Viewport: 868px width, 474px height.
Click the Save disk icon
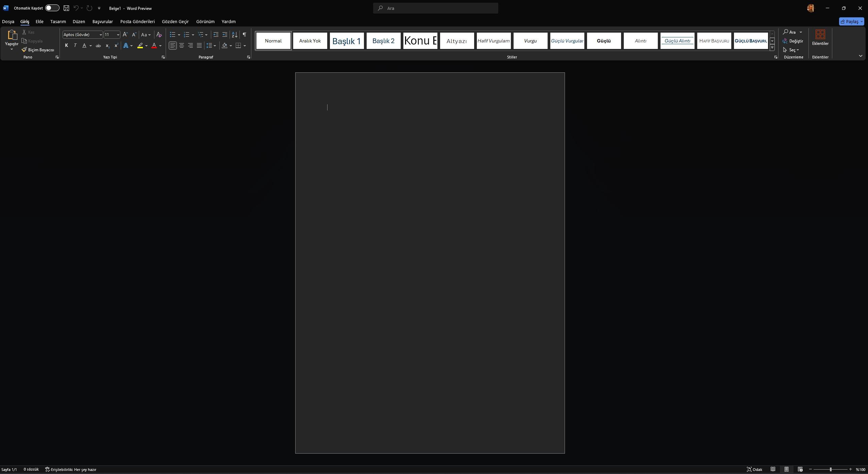(x=66, y=8)
